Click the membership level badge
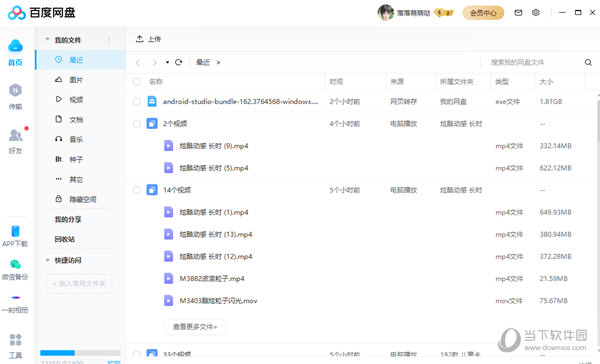600x364 pixels. (x=444, y=13)
